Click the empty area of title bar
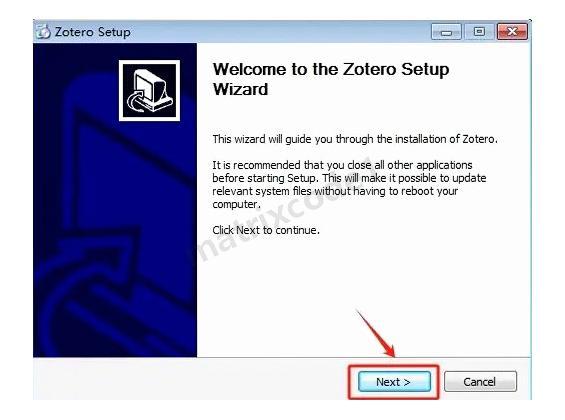565x420 pixels. click(x=281, y=32)
